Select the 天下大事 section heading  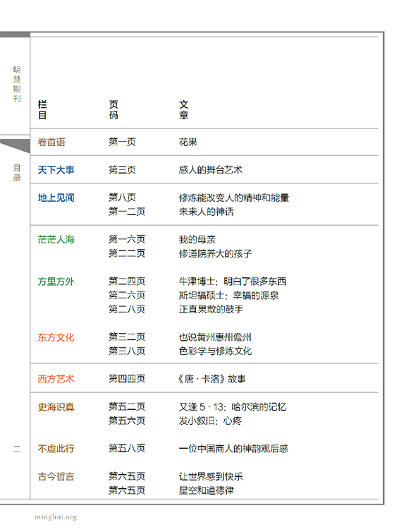pyautogui.click(x=56, y=169)
